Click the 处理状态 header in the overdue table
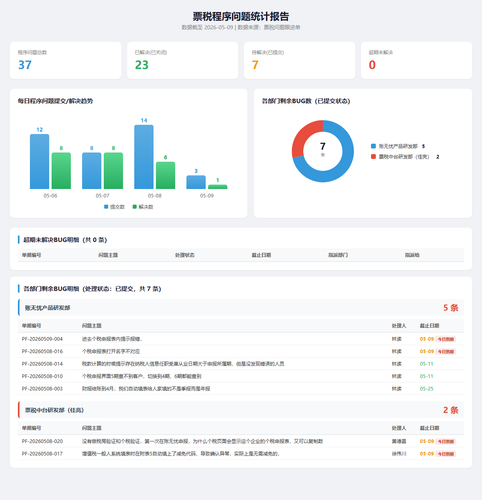The width and height of the screenshot is (482, 500). click(185, 255)
